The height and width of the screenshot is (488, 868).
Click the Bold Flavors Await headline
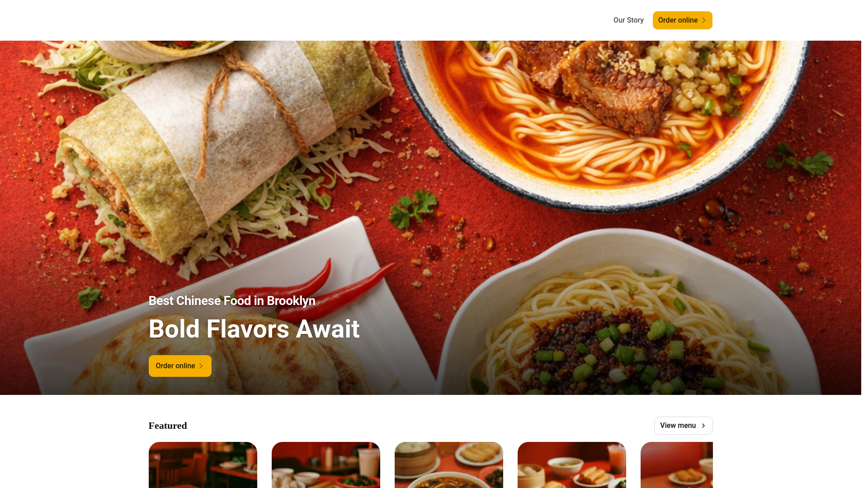click(x=254, y=329)
